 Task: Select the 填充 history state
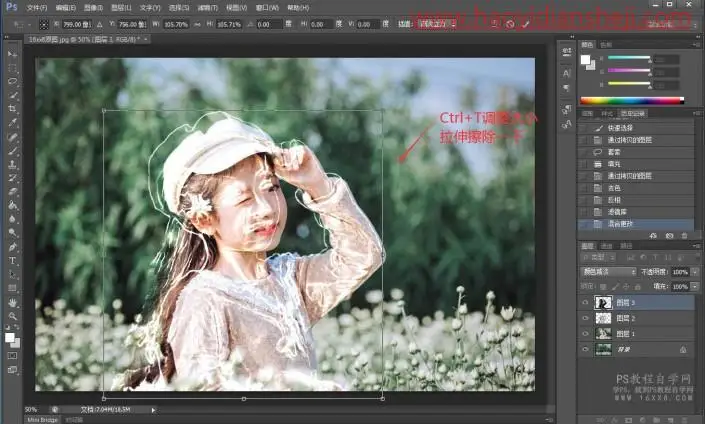pyautogui.click(x=636, y=164)
